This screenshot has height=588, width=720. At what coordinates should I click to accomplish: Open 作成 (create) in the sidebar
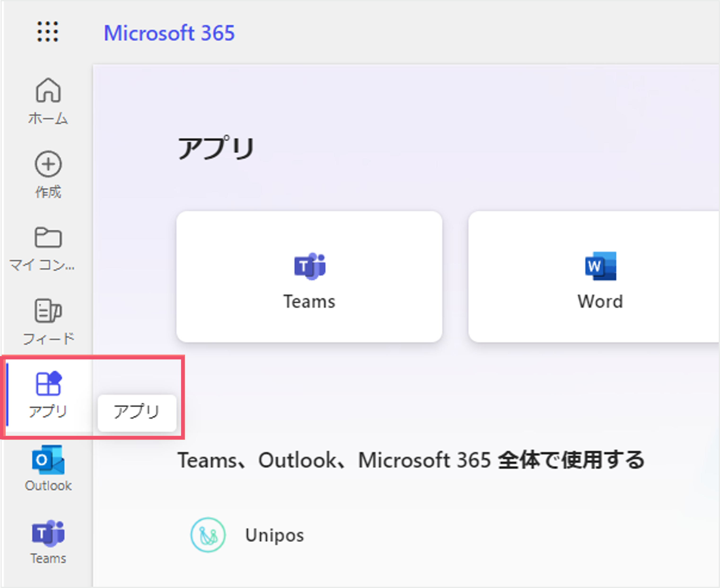click(x=48, y=174)
